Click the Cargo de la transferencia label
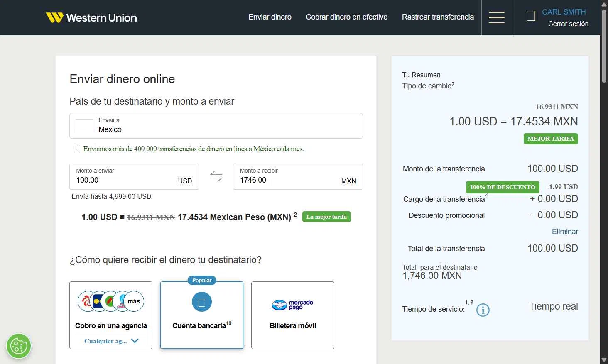This screenshot has width=608, height=364. pos(444,199)
